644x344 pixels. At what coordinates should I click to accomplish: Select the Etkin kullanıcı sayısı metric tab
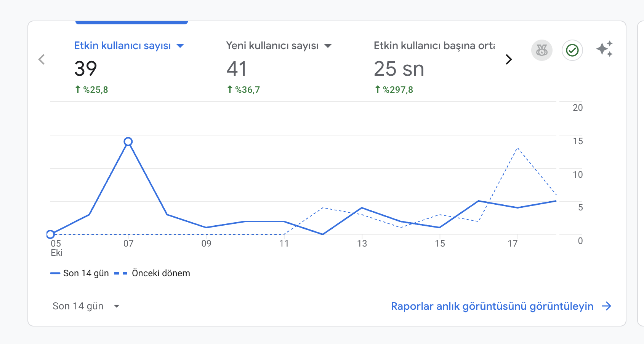point(129,67)
